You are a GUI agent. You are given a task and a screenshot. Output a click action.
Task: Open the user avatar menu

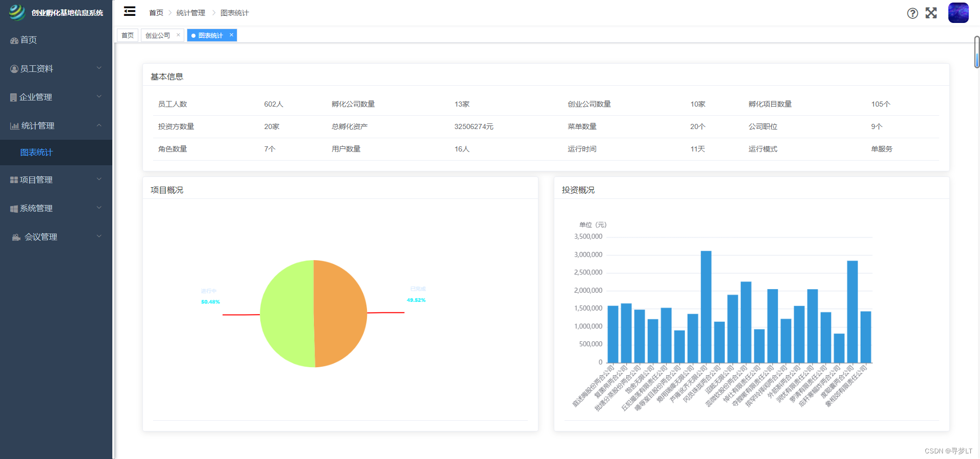pos(959,13)
